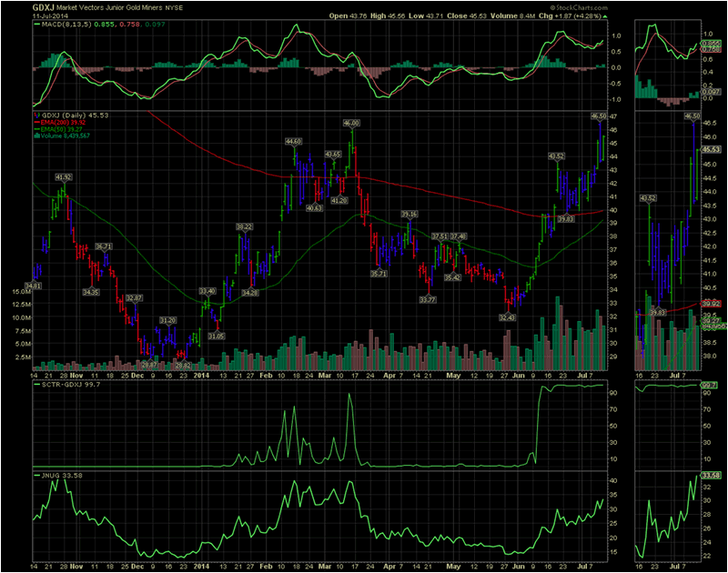
Task: Click the 43.52 marker in zoomed right panel
Action: point(648,198)
